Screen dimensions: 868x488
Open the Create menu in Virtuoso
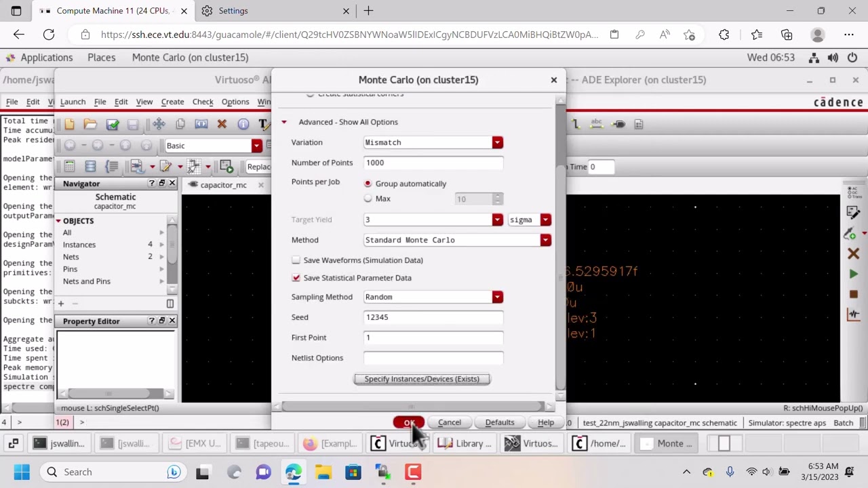(172, 102)
